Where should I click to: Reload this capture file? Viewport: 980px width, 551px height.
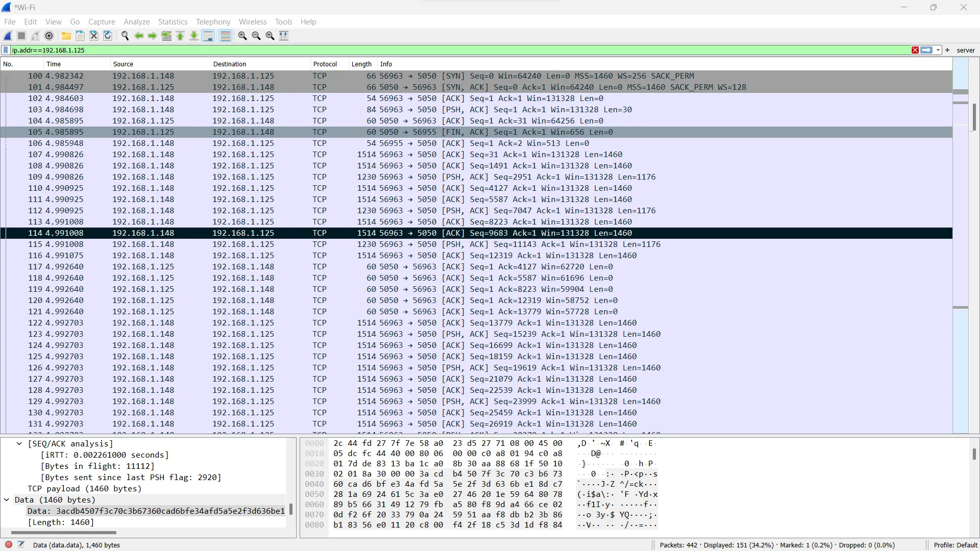(108, 36)
